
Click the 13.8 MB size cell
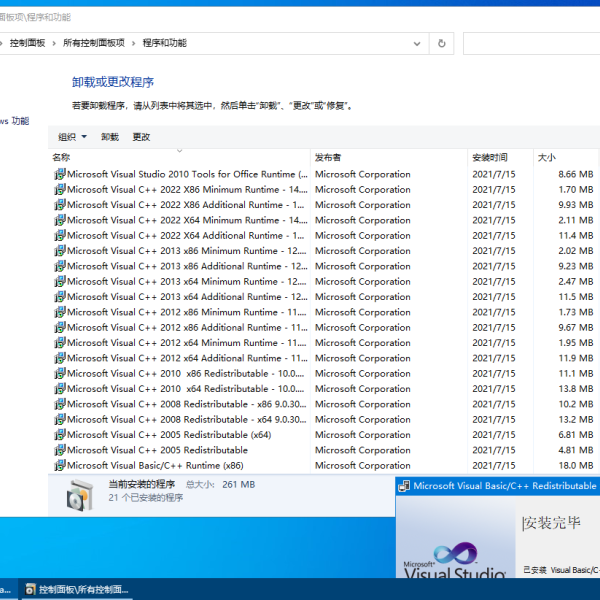[x=576, y=389]
